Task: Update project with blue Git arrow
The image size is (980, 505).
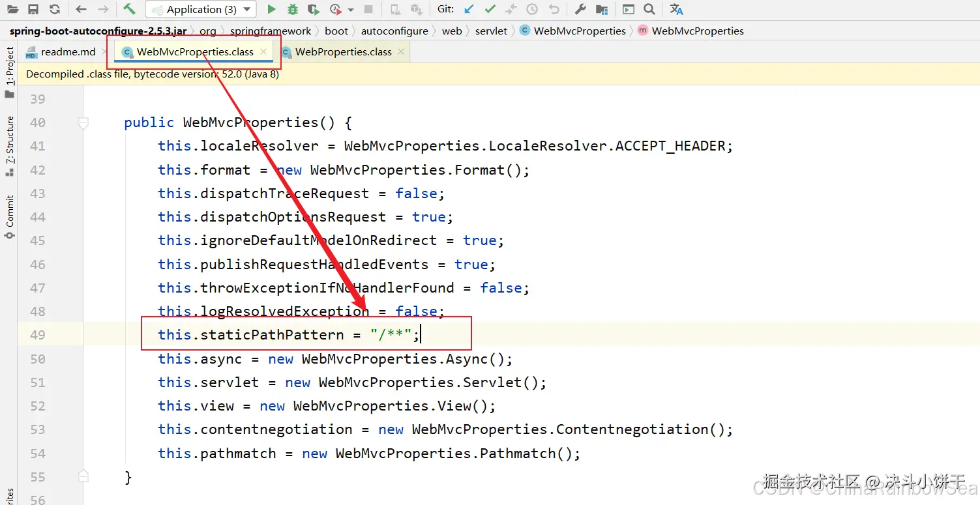Action: tap(469, 9)
